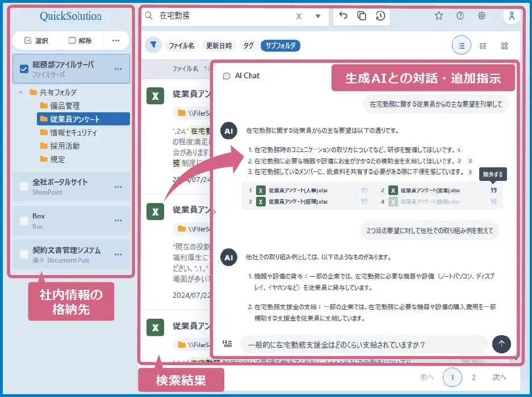Screen dimensions: 532x397
Task: Clear the search text with X
Action: (x=299, y=16)
